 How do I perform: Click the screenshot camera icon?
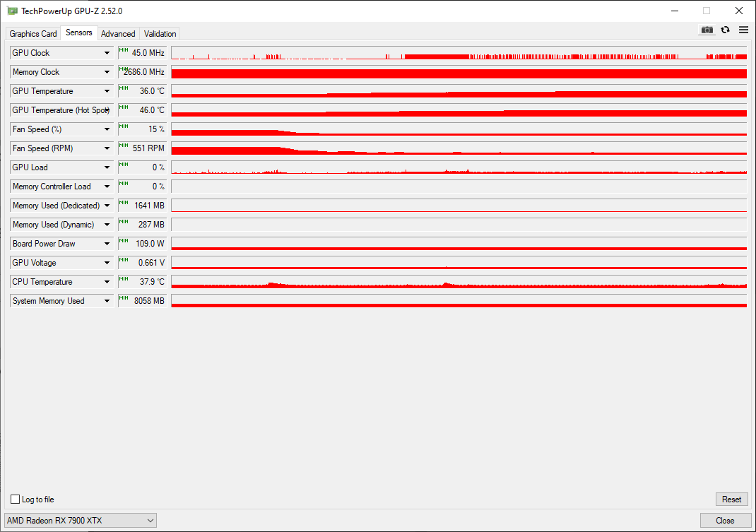point(707,30)
